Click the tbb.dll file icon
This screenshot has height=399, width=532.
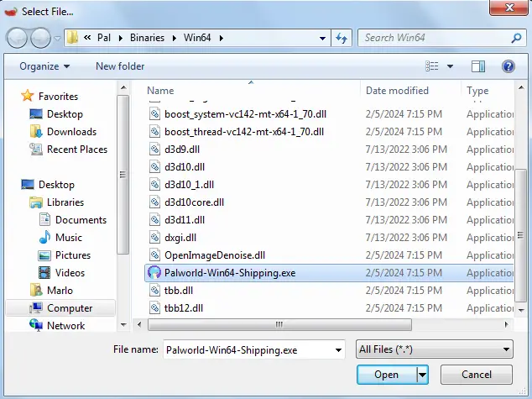pos(154,291)
